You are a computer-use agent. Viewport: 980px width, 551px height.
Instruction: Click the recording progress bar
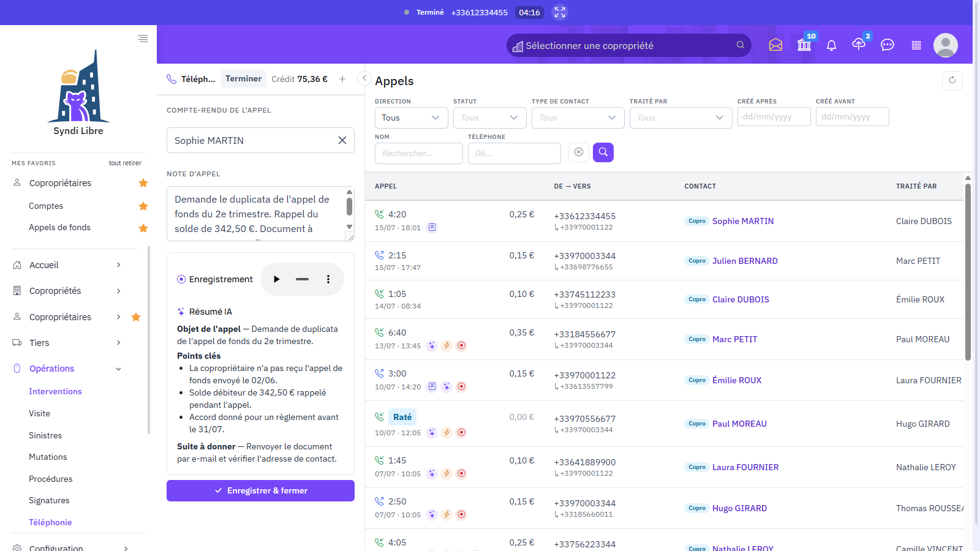pyautogui.click(x=302, y=279)
